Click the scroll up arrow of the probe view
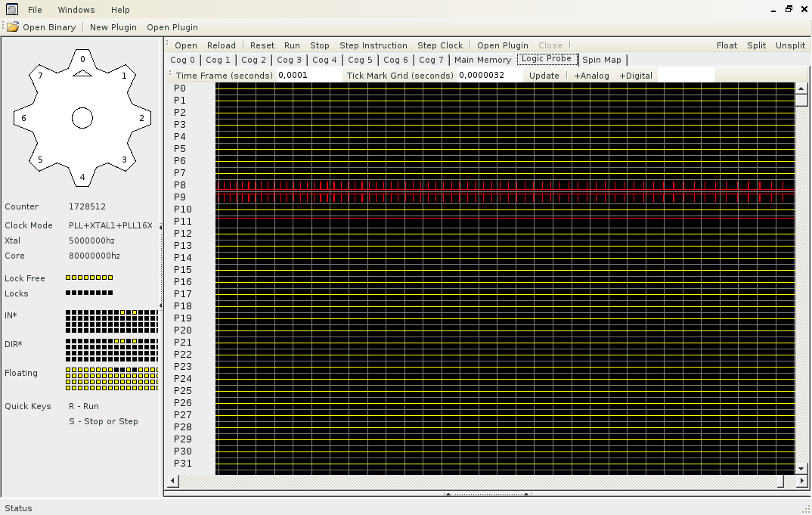Viewport: 812px width, 515px height. [x=801, y=88]
